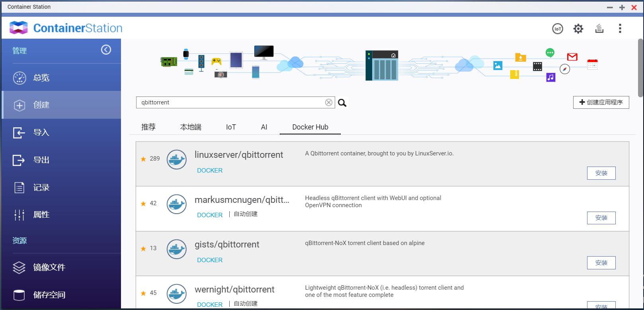Select 导入 import in sidebar
The image size is (644, 310).
coord(41,132)
